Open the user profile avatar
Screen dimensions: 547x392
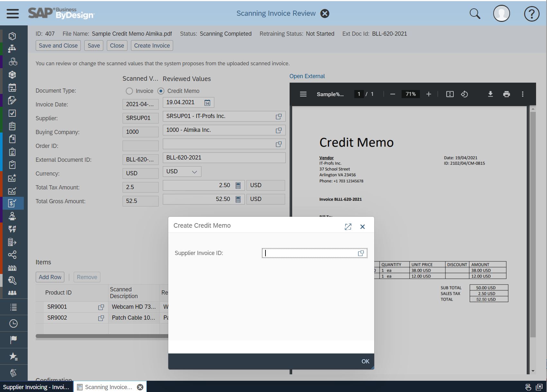click(502, 14)
